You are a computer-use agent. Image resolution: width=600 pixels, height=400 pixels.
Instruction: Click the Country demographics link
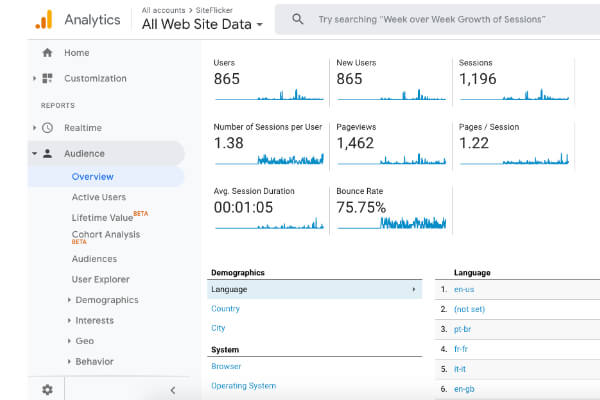[x=225, y=309]
